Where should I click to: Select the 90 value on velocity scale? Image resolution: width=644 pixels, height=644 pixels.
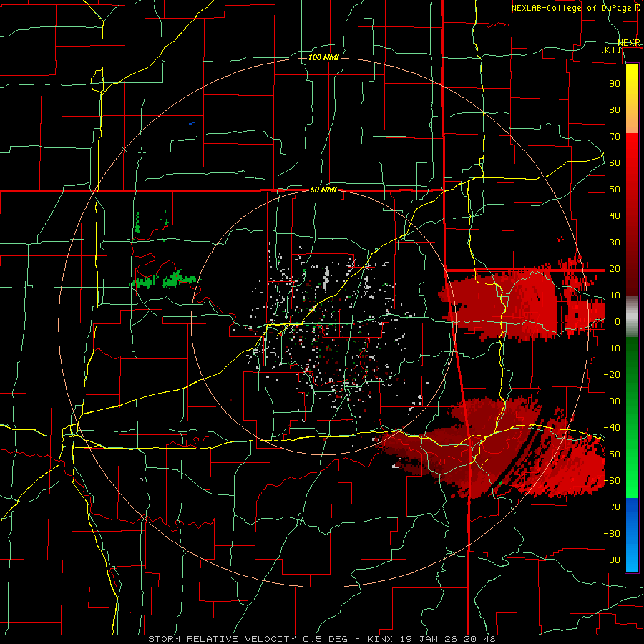pyautogui.click(x=615, y=84)
